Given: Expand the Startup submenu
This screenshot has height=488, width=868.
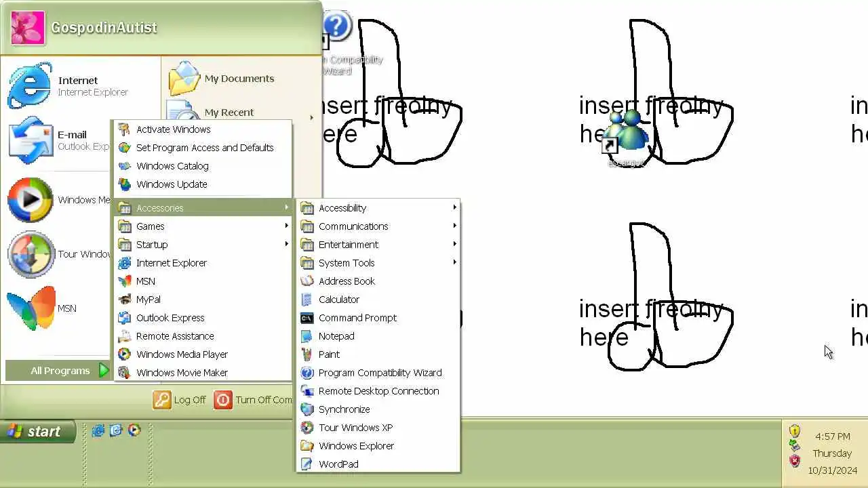Looking at the screenshot, I should click(x=203, y=245).
